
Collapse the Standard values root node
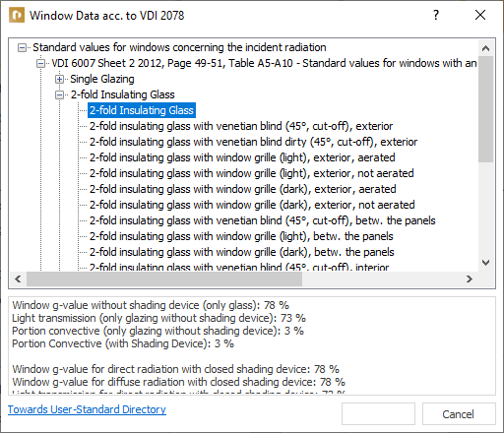pos(22,48)
